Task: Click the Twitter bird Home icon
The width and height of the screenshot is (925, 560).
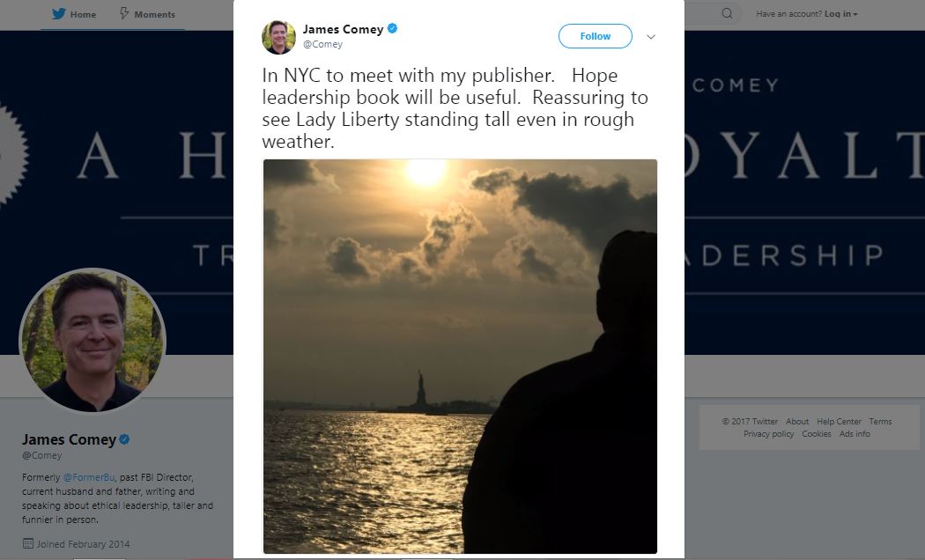Action: coord(58,14)
